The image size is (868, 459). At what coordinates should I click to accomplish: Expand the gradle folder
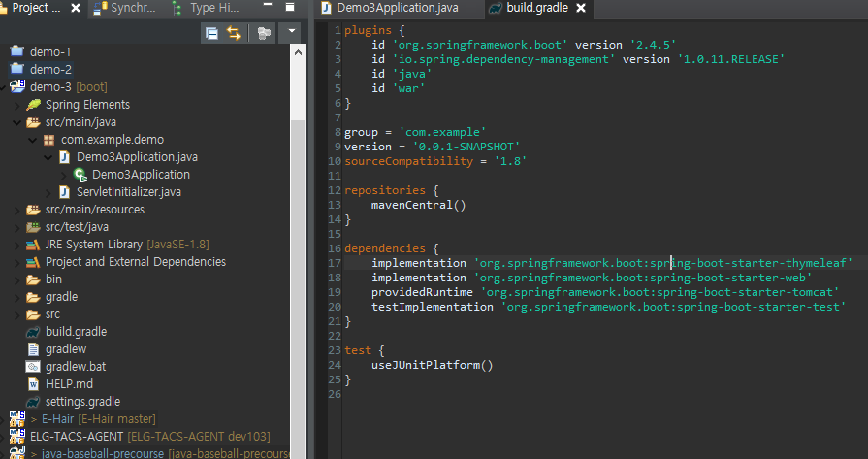pos(16,297)
